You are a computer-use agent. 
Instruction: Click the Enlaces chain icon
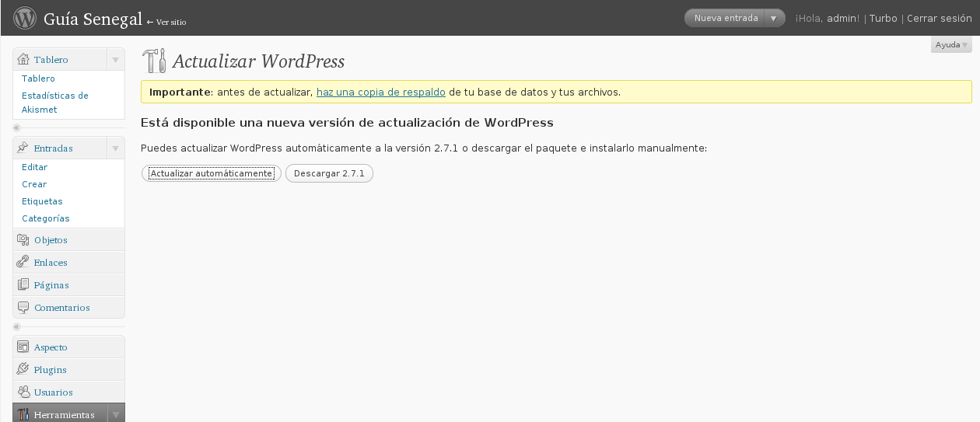tap(23, 263)
